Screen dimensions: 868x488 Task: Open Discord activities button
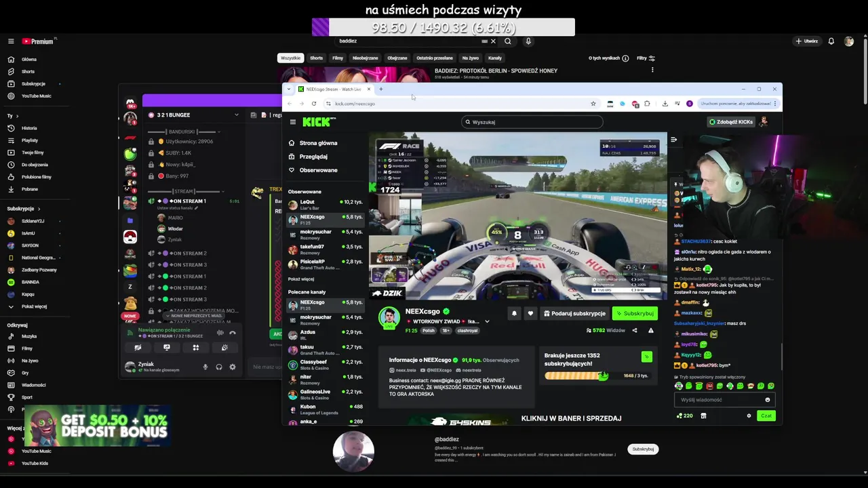click(196, 348)
